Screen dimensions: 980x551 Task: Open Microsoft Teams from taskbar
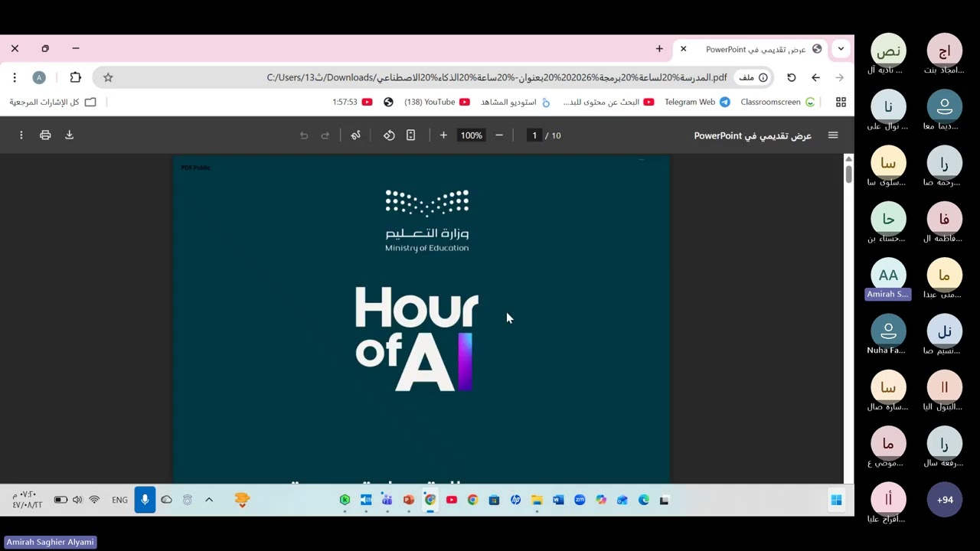[387, 500]
